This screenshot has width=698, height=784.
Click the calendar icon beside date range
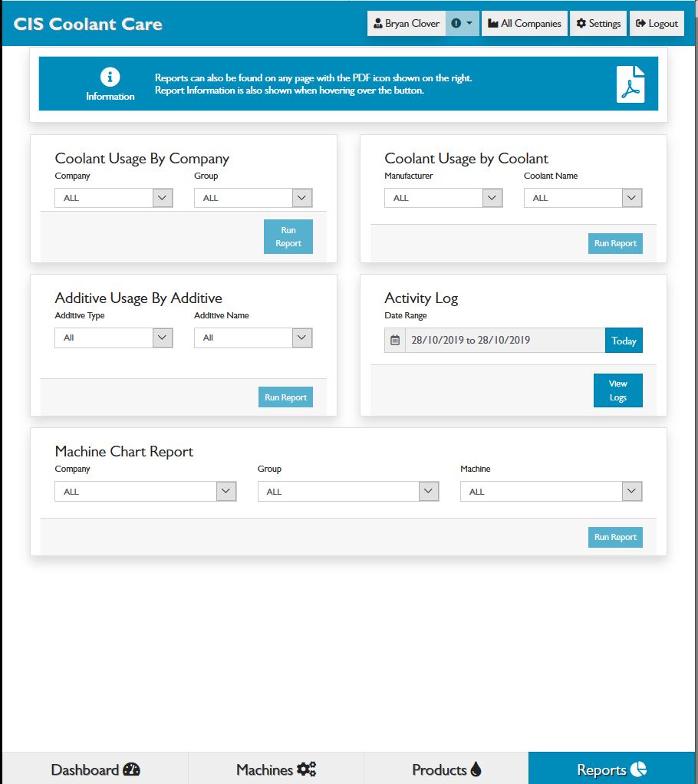click(395, 340)
